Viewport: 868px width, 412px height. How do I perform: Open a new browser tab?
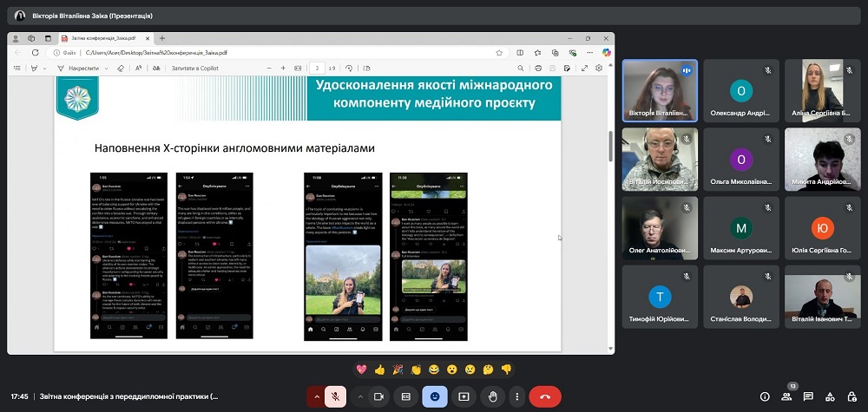[x=162, y=38]
